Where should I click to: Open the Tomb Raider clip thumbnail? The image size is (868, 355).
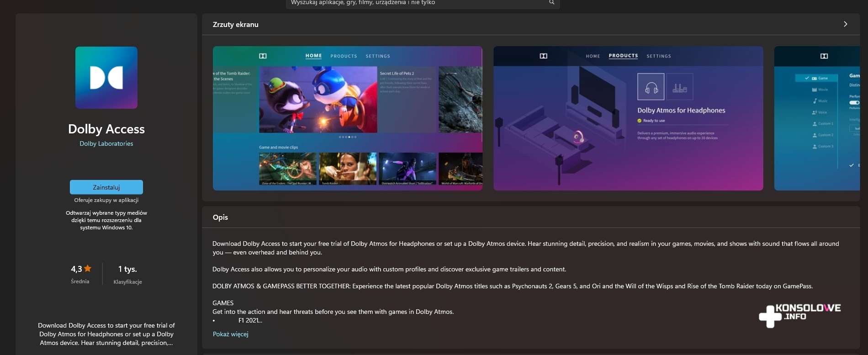pos(348,168)
